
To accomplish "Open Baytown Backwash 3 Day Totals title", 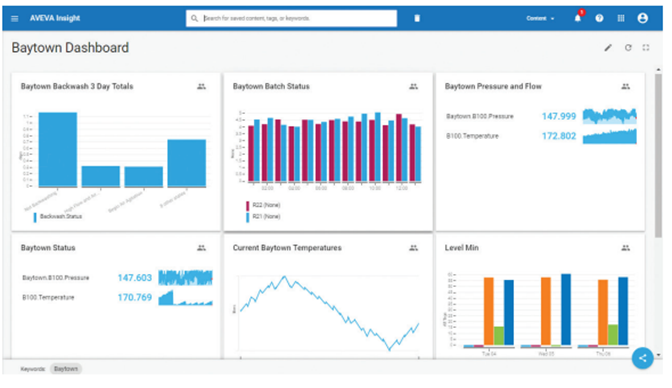I will [77, 86].
